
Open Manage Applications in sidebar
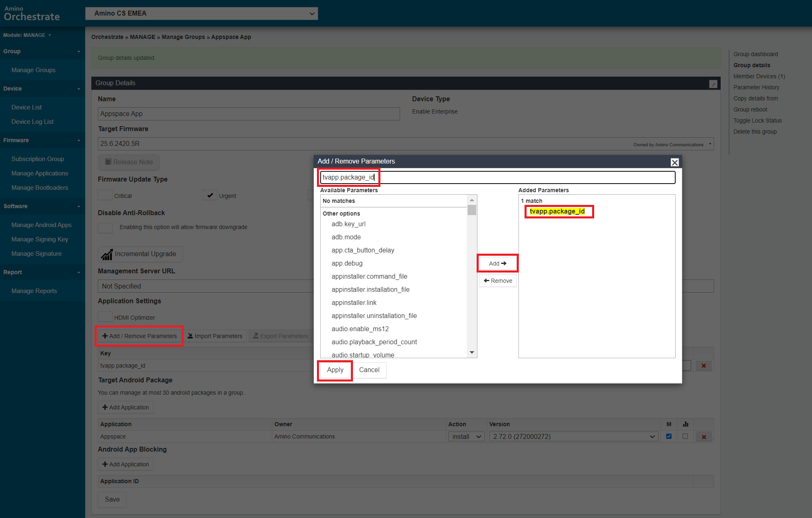coord(40,173)
